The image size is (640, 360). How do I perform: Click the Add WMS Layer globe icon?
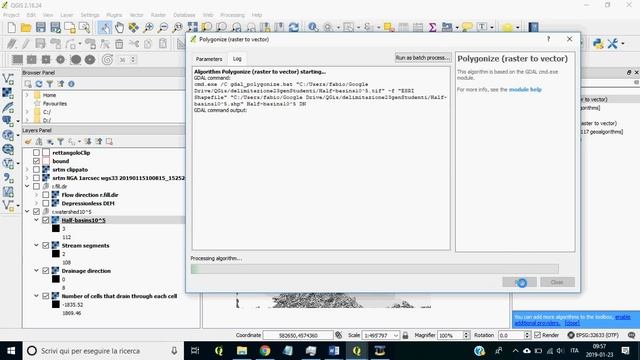tap(8, 135)
